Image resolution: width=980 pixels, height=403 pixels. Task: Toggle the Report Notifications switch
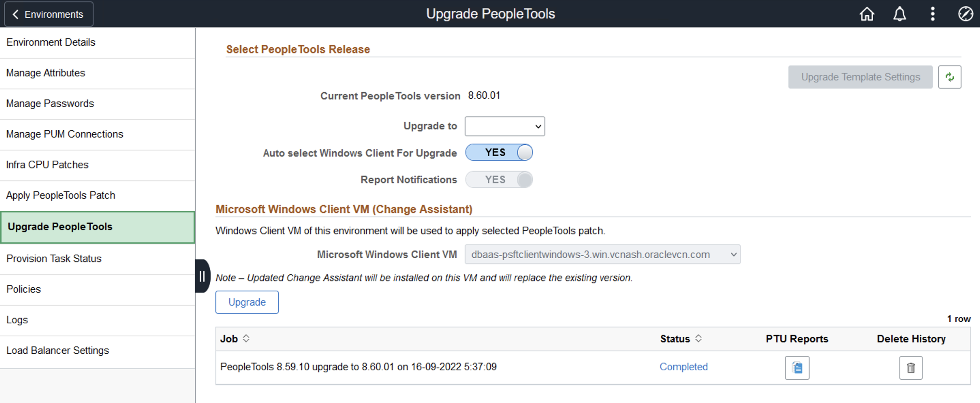coord(499,179)
